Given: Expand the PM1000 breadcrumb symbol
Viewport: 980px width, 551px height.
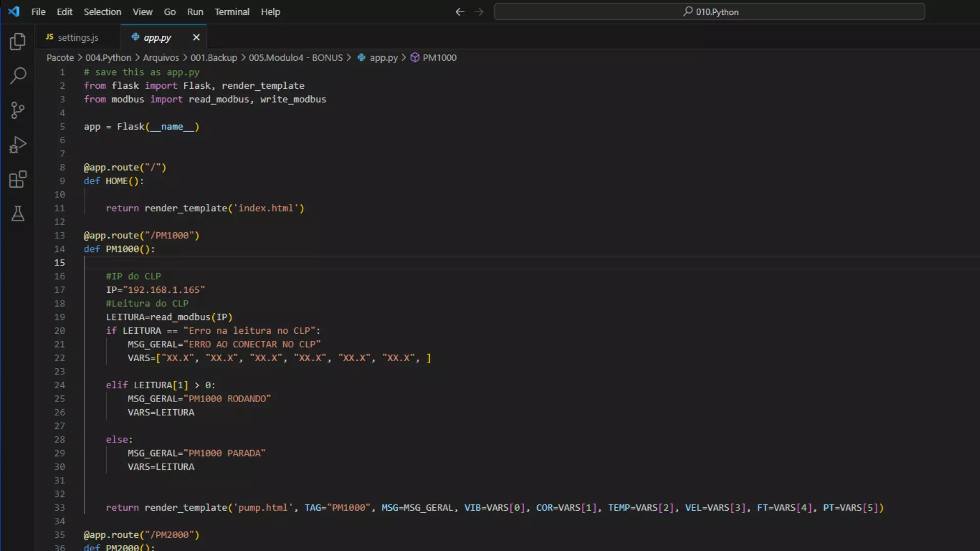Looking at the screenshot, I should pyautogui.click(x=439, y=58).
